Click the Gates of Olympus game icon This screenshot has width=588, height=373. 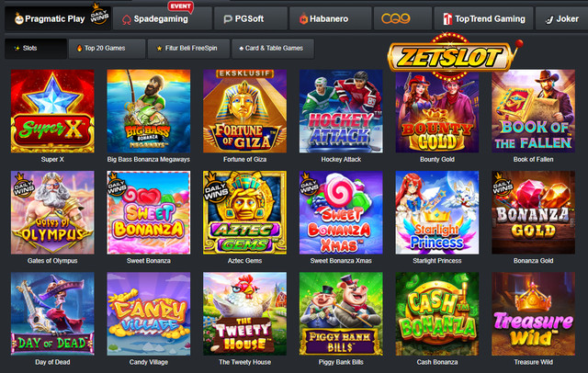click(x=52, y=212)
